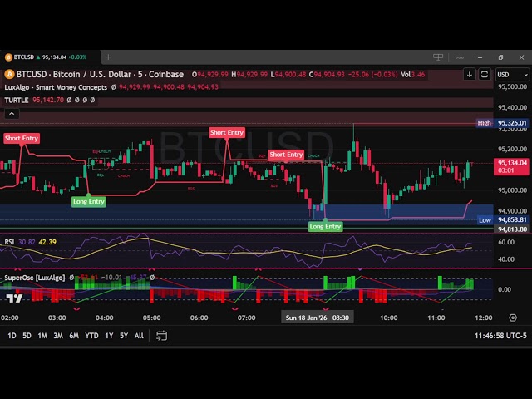Image resolution: width=532 pixels, height=399 pixels.
Task: Click the 94,813.80 price axis label
Action: (512, 229)
